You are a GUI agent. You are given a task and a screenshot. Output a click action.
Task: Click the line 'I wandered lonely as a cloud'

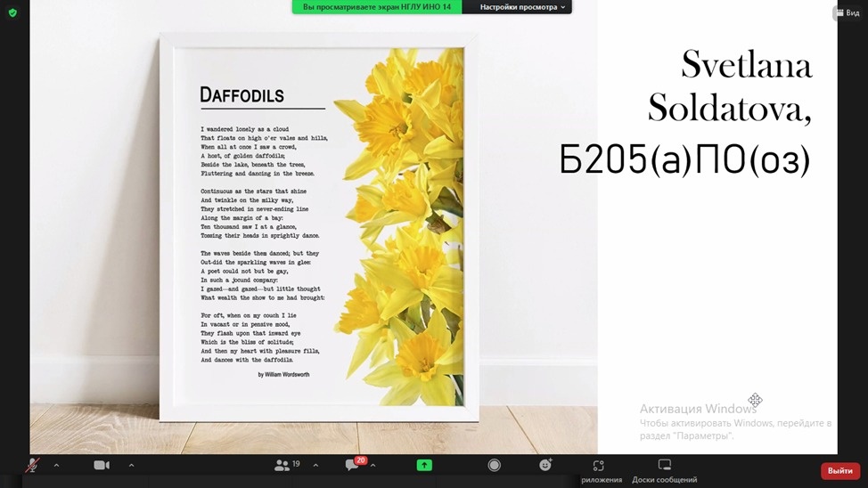(x=245, y=129)
